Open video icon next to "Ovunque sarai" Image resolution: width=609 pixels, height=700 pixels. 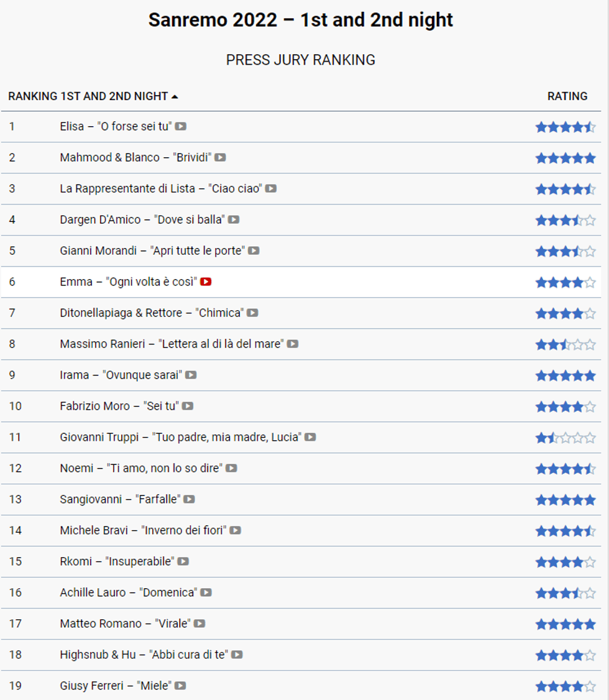point(191,375)
